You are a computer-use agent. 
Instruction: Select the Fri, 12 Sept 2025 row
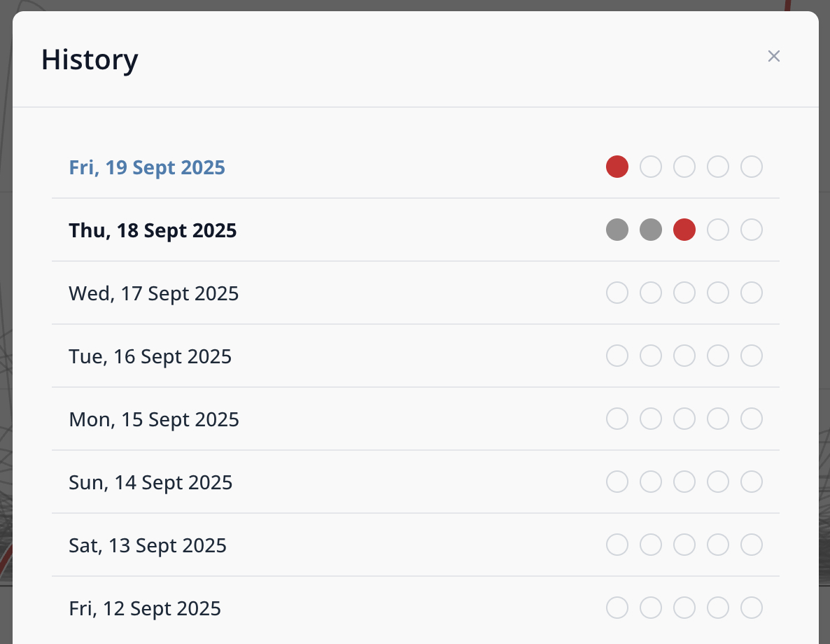[145, 609]
